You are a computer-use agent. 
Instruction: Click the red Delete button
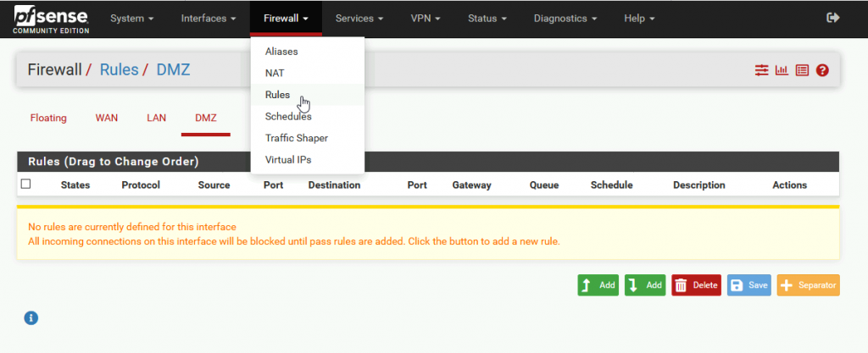pos(697,285)
